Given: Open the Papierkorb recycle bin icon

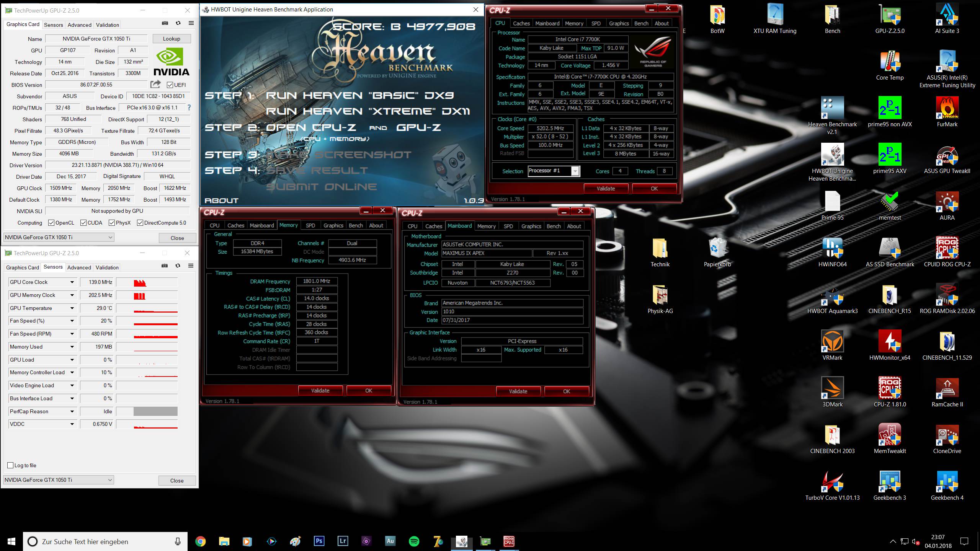Looking at the screenshot, I should 717,252.
